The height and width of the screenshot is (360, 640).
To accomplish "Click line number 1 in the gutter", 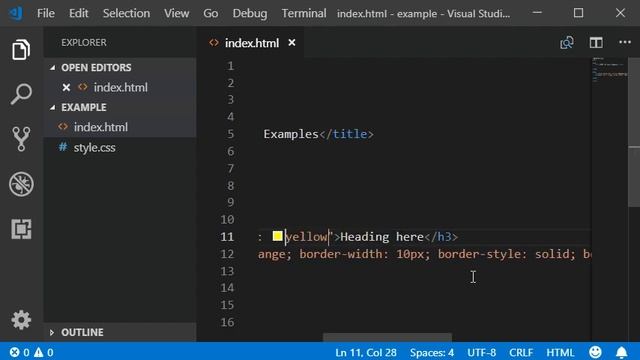I will 231,66.
